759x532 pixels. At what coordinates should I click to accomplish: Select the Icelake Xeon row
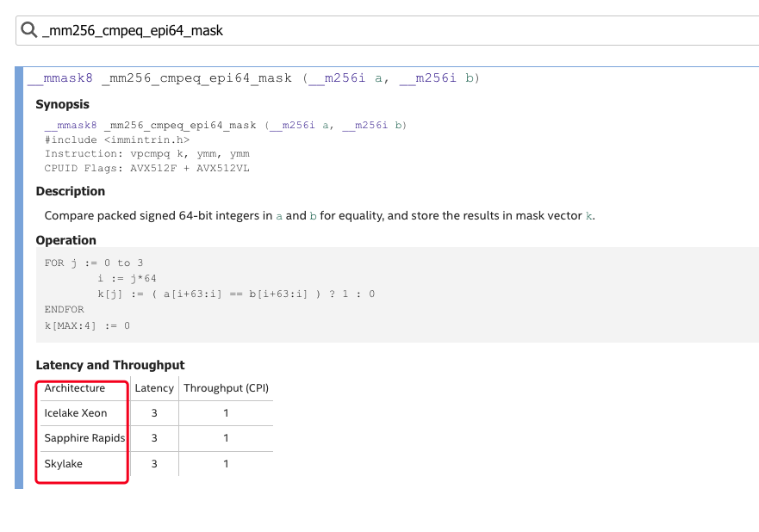pos(156,413)
